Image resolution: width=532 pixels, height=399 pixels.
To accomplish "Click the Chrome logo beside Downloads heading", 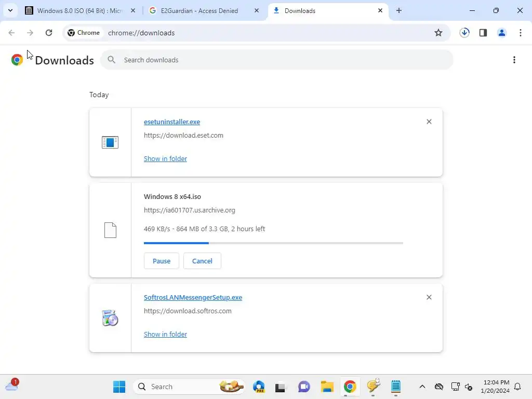I will tap(17, 60).
